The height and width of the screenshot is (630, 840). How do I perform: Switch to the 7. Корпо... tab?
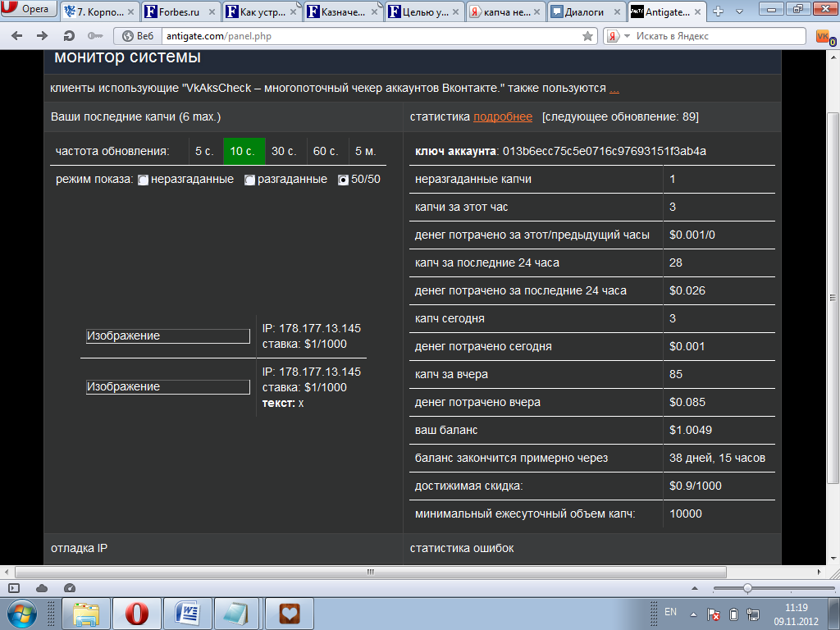(99, 11)
